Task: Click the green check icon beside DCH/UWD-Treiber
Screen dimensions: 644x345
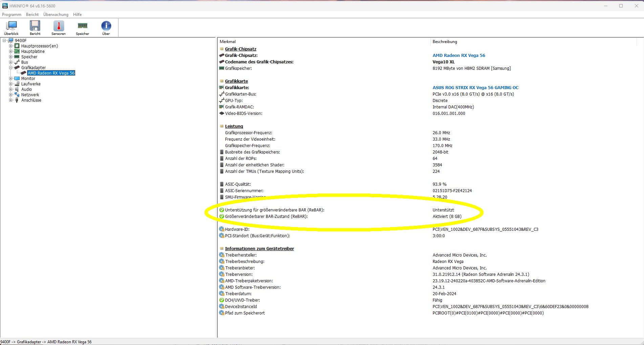Action: coord(222,300)
